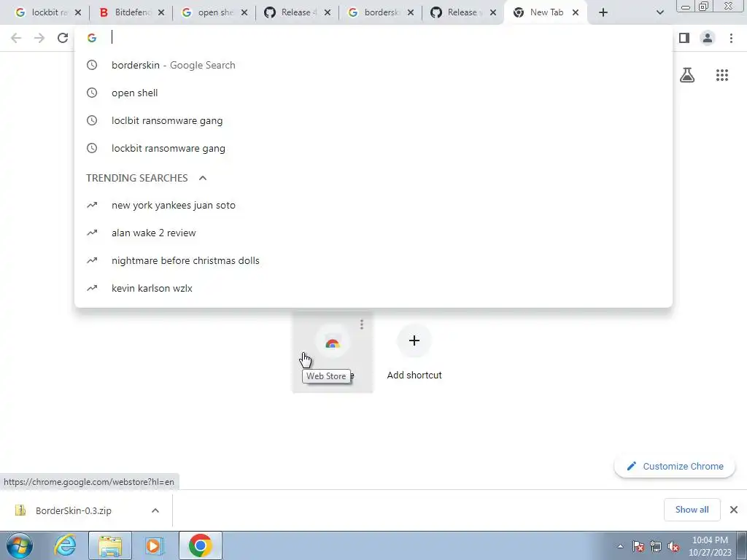
Task: Open the Chrome three-dot menu
Action: [731, 38]
